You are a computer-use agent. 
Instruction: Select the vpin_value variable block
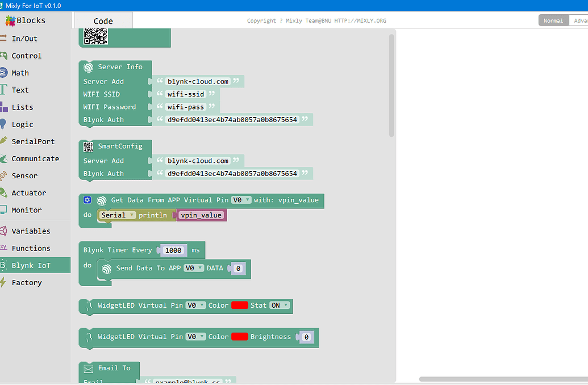coord(201,215)
